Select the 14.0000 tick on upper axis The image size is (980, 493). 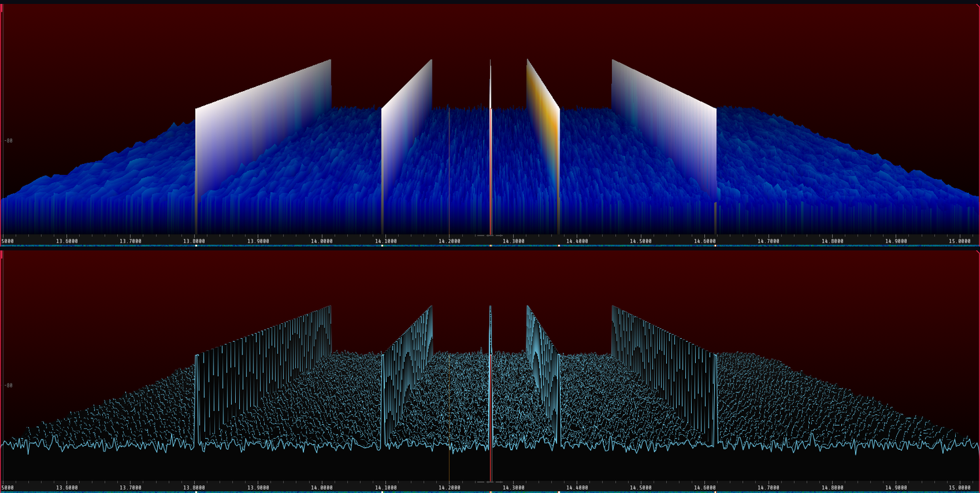pyautogui.click(x=322, y=241)
